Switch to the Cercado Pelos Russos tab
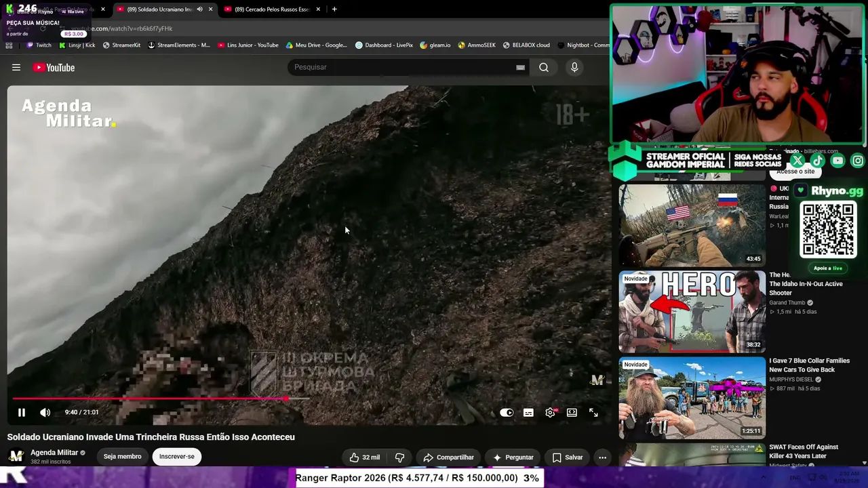 [x=271, y=9]
